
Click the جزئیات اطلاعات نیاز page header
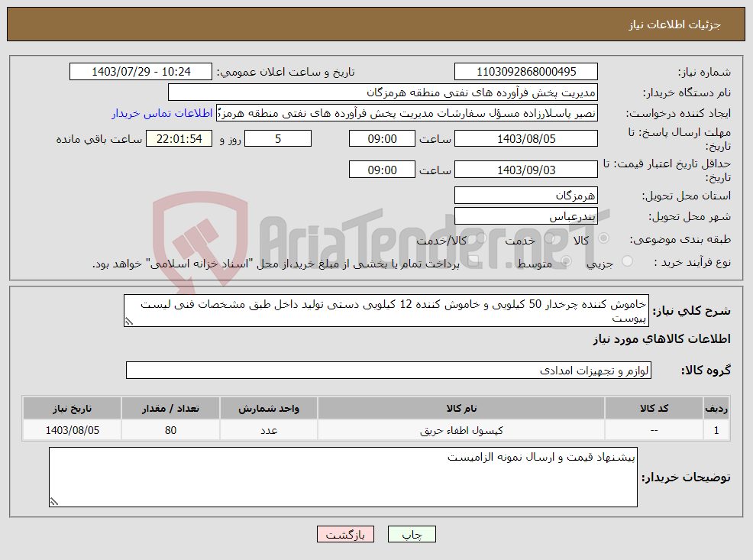click(674, 24)
